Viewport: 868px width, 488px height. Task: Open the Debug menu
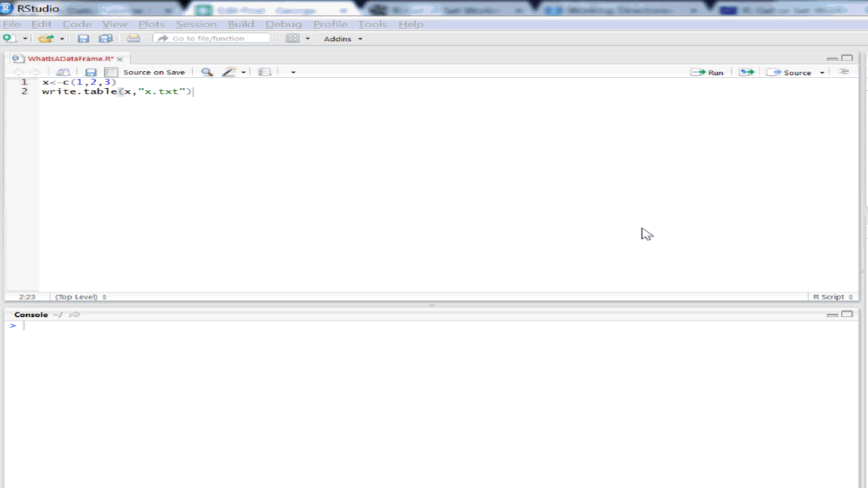pyautogui.click(x=283, y=24)
